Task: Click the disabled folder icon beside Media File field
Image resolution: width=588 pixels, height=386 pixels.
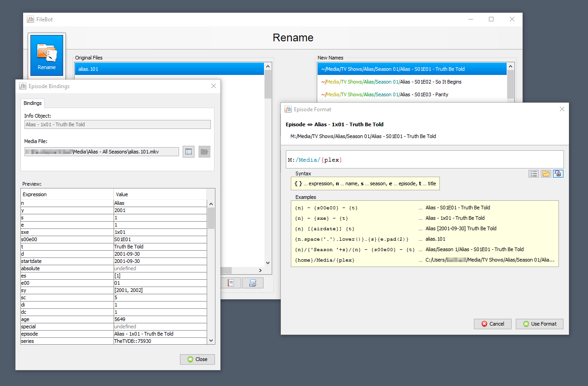Action: [x=204, y=151]
